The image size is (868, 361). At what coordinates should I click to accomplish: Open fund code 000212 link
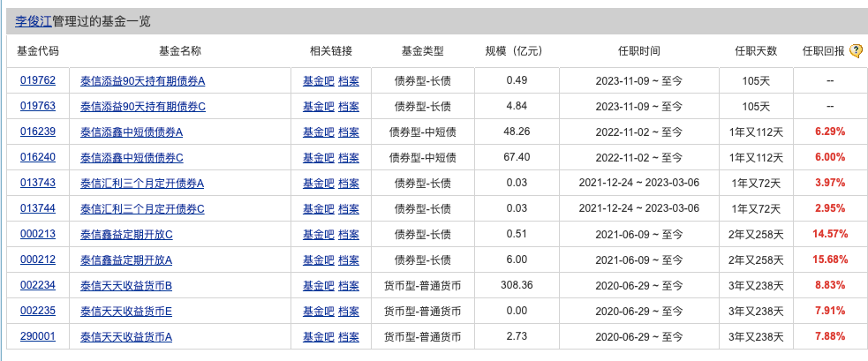tap(38, 259)
